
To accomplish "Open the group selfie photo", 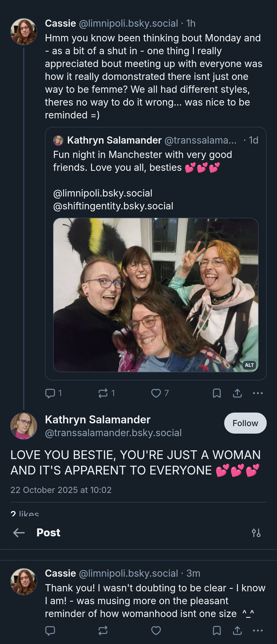I will coord(156,295).
